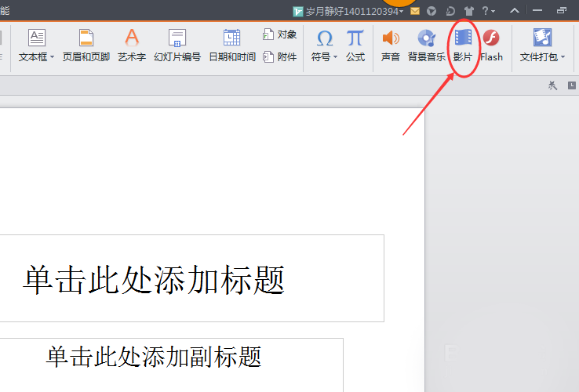Insert an object (对象)
The height and width of the screenshot is (392, 579).
(280, 34)
